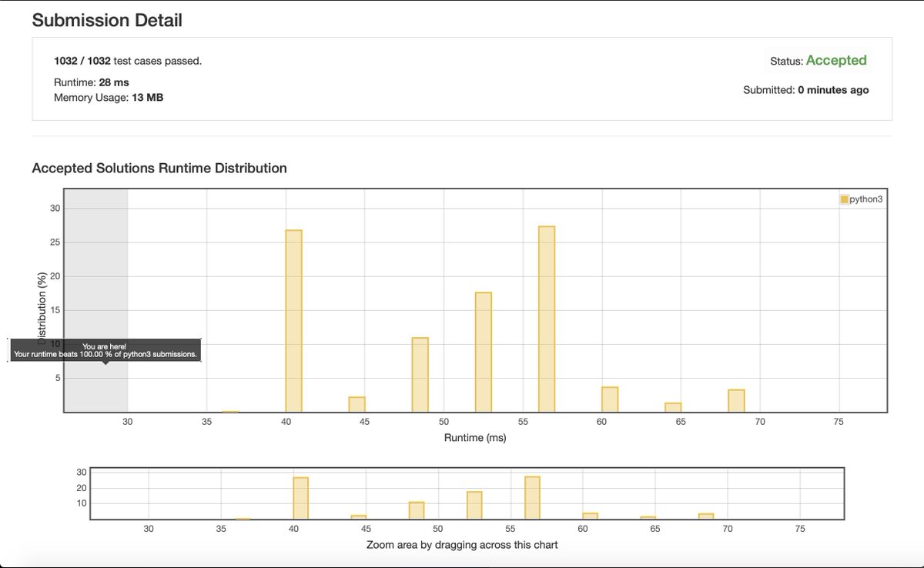Select the 60 ms bar in main chart
The width and height of the screenshot is (924, 568).
pos(610,399)
